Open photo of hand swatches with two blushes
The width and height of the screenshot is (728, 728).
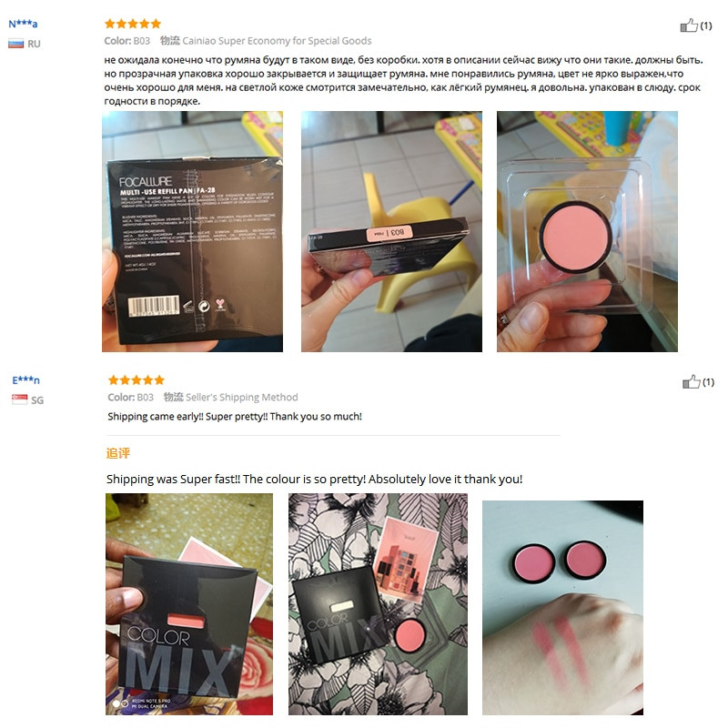pos(562,608)
